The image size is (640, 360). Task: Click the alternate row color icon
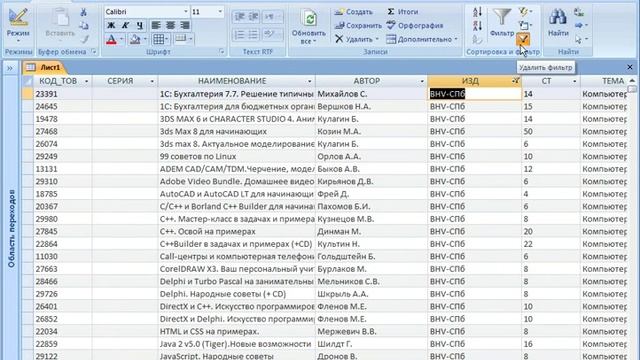tap(180, 39)
